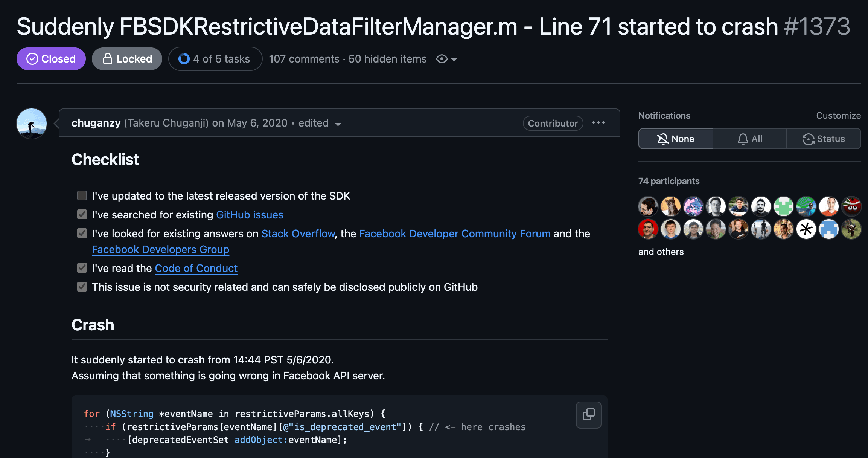The width and height of the screenshot is (868, 458).
Task: Click the Crash heading
Action: [93, 325]
